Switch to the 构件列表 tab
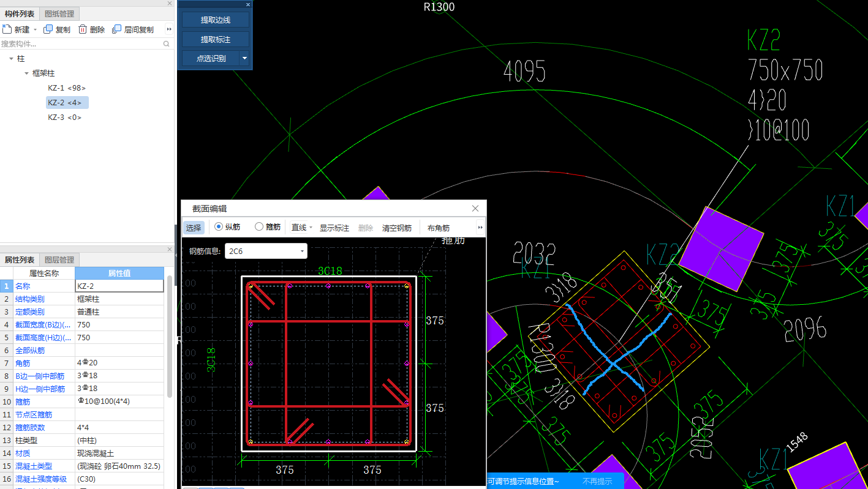This screenshot has width=868, height=489. click(x=20, y=13)
